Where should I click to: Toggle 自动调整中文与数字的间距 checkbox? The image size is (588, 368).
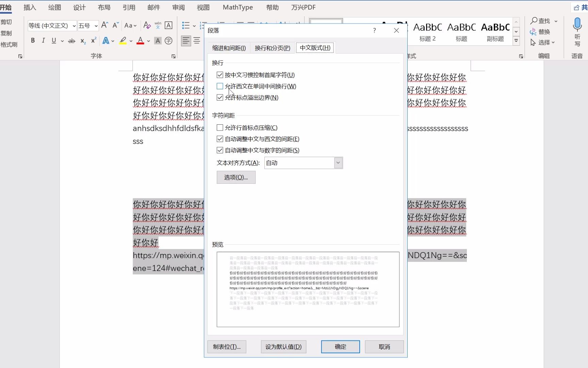220,150
